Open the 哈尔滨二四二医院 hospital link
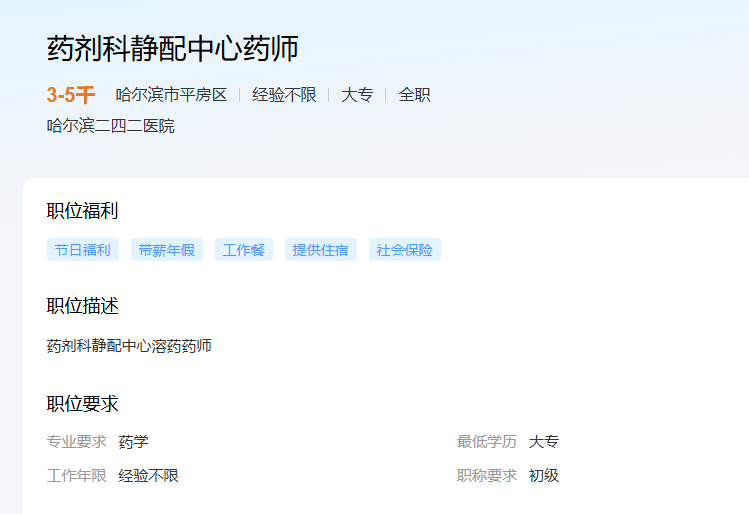The image size is (749, 514). click(x=110, y=126)
